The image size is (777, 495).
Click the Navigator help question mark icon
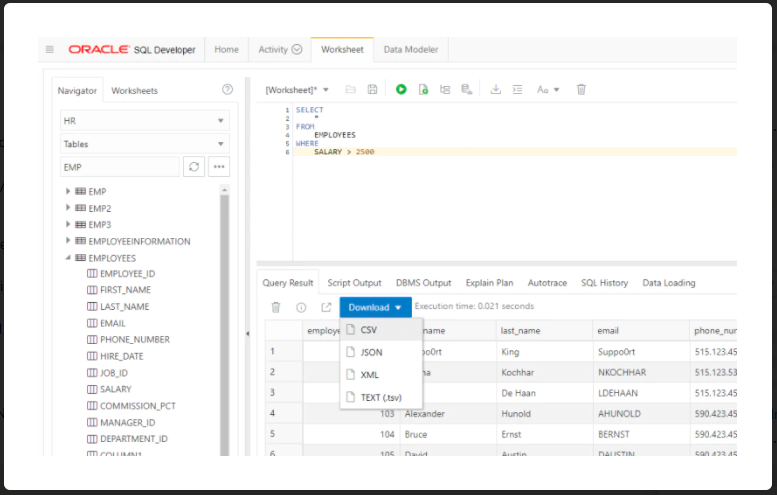click(x=227, y=89)
